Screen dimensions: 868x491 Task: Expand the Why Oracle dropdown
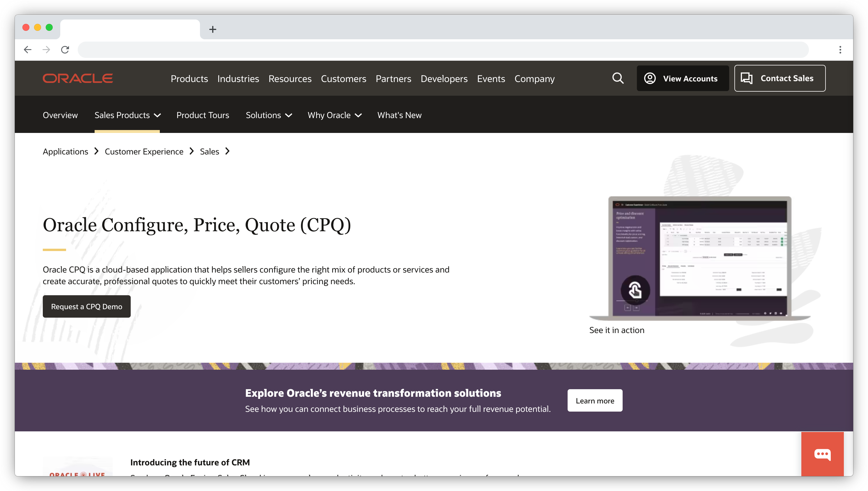335,115
